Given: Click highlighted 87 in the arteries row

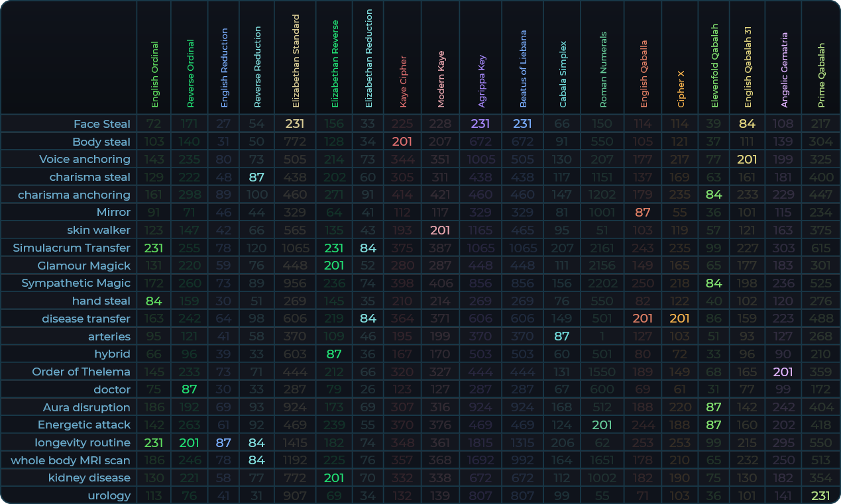Looking at the screenshot, I should [562, 336].
